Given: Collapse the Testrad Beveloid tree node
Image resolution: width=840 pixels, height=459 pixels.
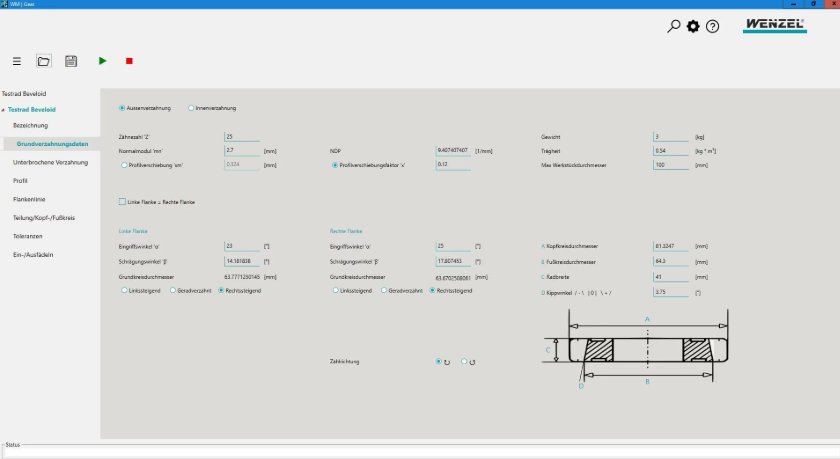Looking at the screenshot, I should coord(4,109).
